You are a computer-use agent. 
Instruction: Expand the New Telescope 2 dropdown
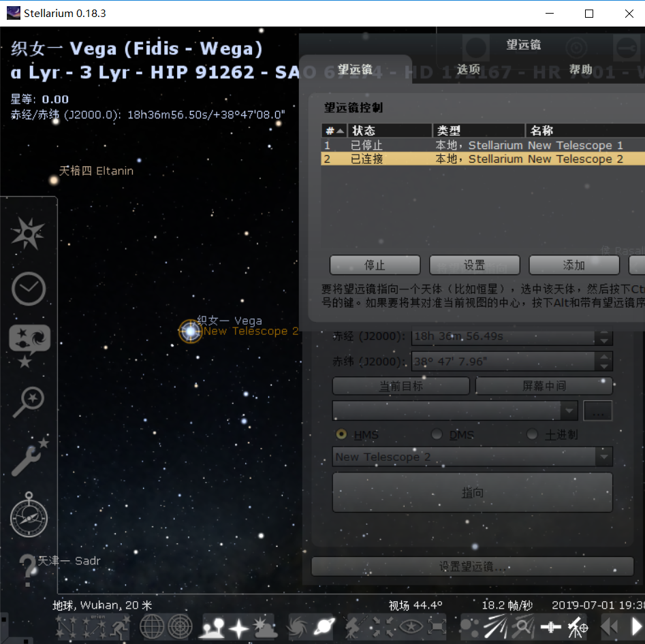pyautogui.click(x=604, y=457)
